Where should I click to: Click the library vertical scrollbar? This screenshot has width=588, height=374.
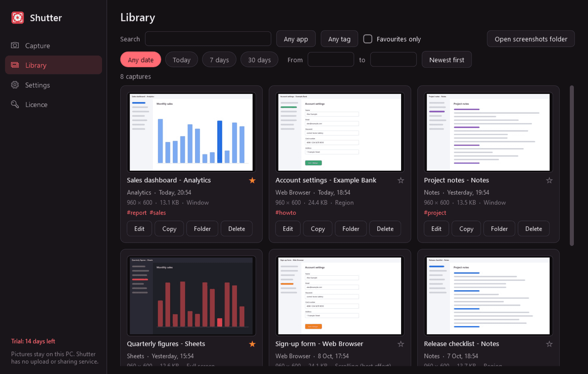(571, 166)
